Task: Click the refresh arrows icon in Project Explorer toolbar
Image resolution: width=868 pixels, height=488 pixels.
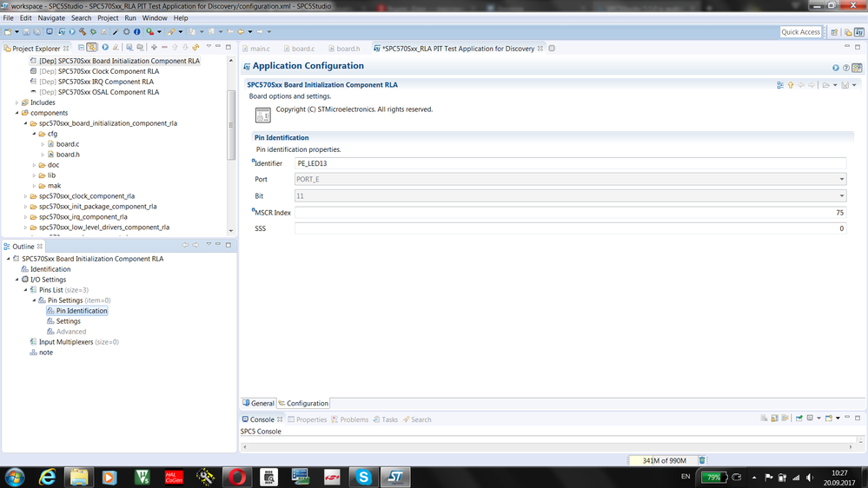Action: [x=195, y=48]
